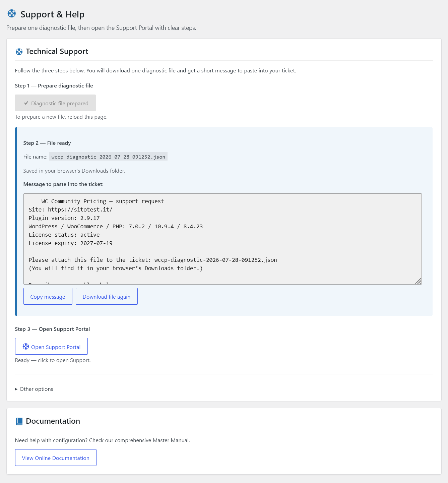Select the diagnostic JSON file name code
The width and height of the screenshot is (448, 483).
(108, 157)
